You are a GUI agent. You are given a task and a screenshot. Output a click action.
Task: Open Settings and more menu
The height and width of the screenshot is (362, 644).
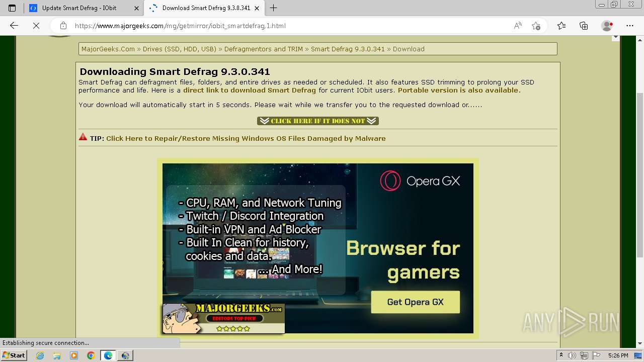[x=630, y=26]
